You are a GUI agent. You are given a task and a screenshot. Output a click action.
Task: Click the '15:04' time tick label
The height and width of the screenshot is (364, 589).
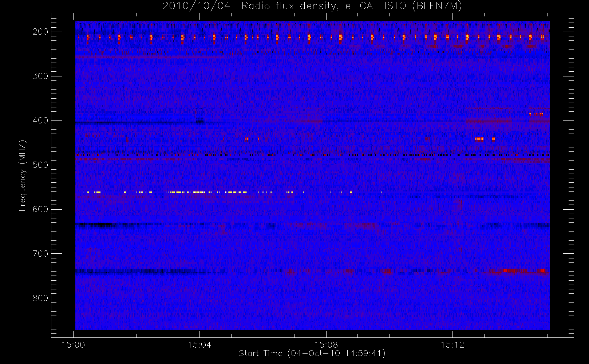(199, 345)
